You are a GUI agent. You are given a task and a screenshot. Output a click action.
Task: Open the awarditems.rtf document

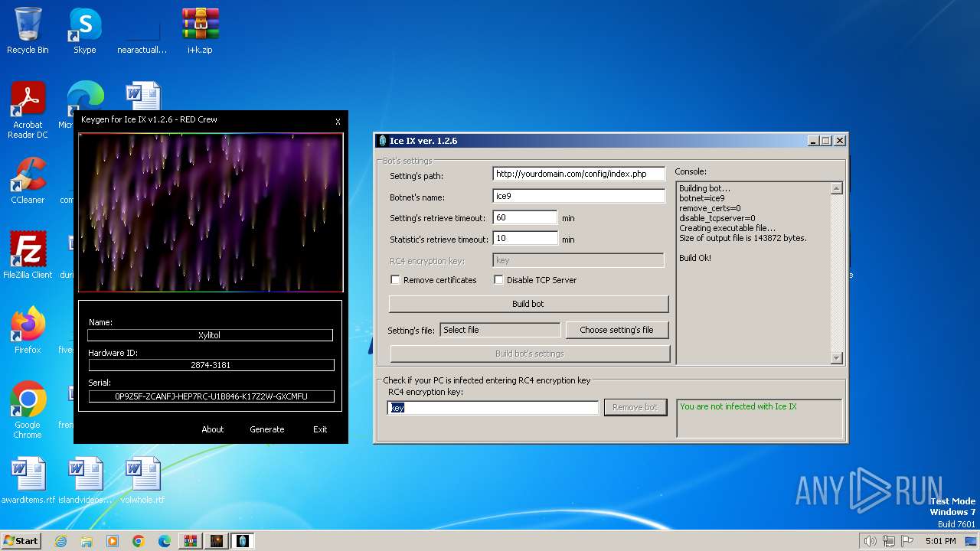(x=28, y=481)
